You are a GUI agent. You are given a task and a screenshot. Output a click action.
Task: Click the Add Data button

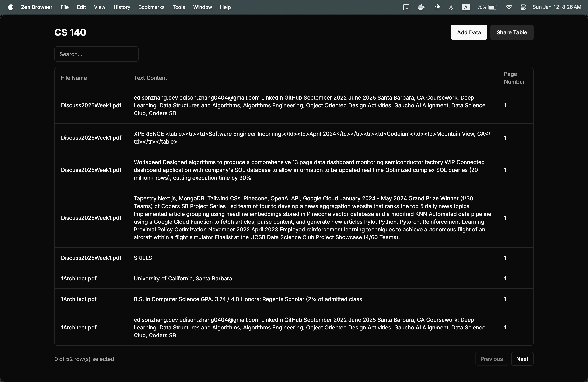(x=469, y=32)
